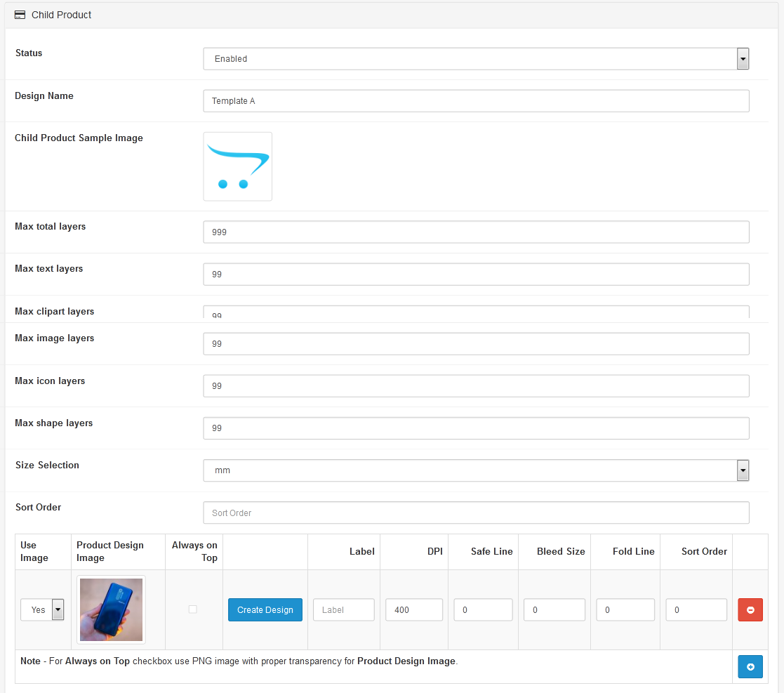Click the table row Sort Order field

[x=696, y=609]
